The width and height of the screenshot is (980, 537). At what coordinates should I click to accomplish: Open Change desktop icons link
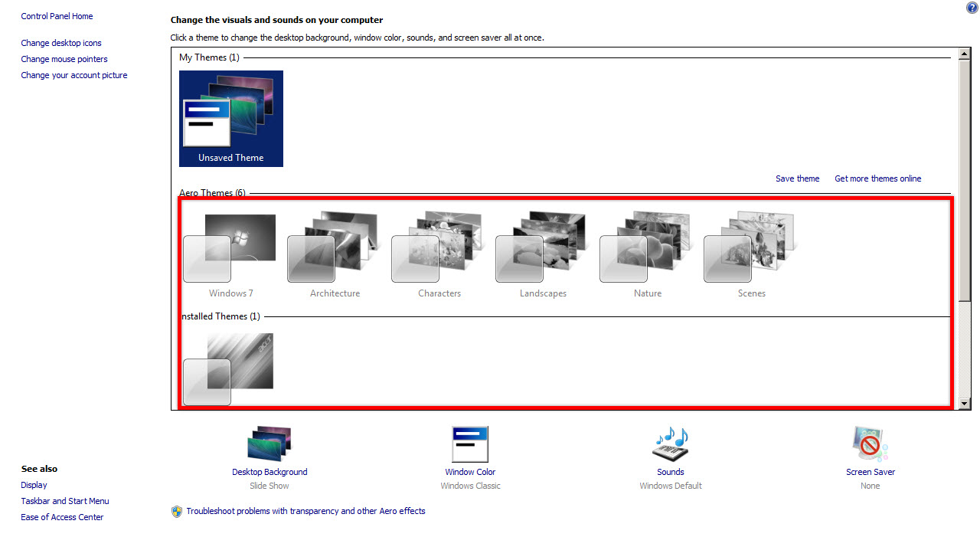(x=61, y=43)
